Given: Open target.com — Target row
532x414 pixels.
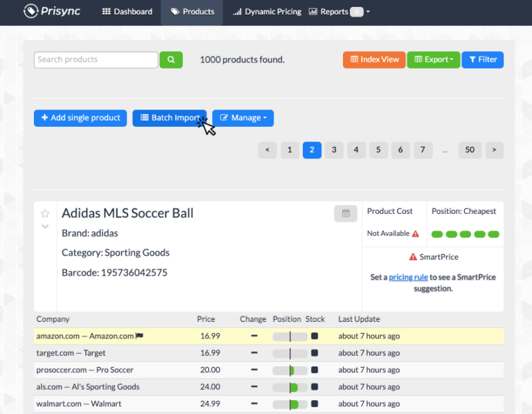Looking at the screenshot, I should (269, 353).
